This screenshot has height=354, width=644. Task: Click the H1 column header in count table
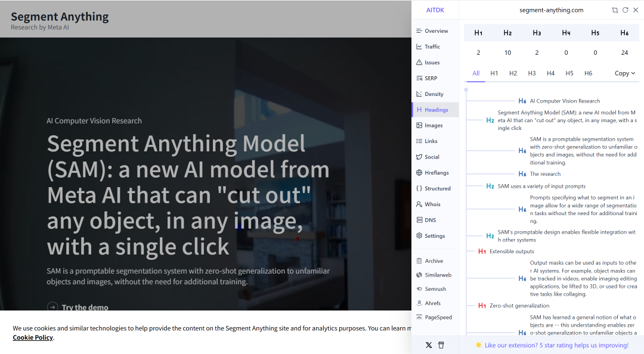pyautogui.click(x=478, y=33)
